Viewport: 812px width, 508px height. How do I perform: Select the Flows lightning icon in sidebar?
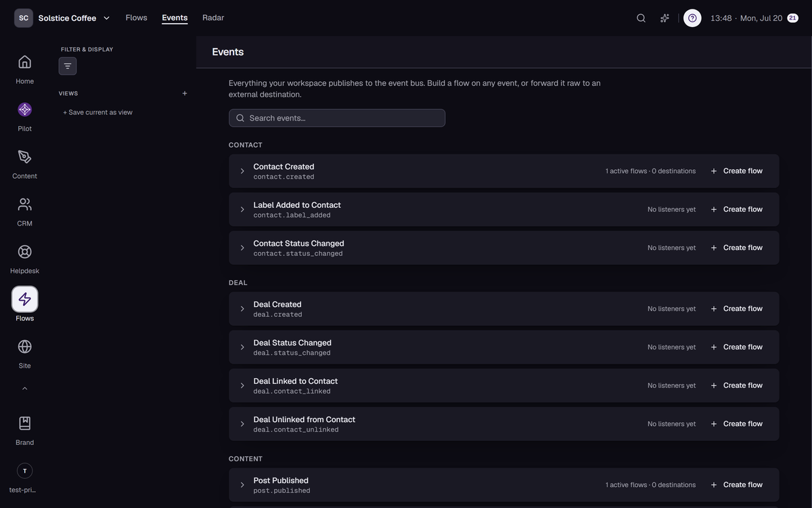pos(24,299)
